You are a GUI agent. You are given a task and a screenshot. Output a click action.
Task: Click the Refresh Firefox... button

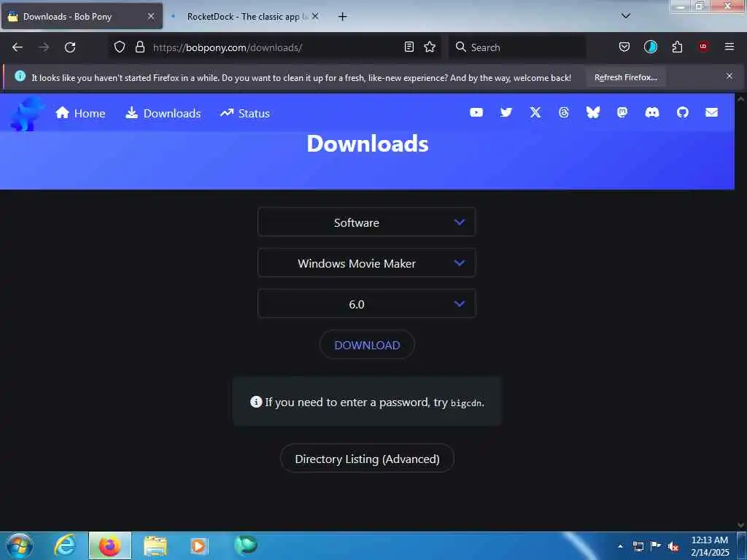tap(625, 77)
